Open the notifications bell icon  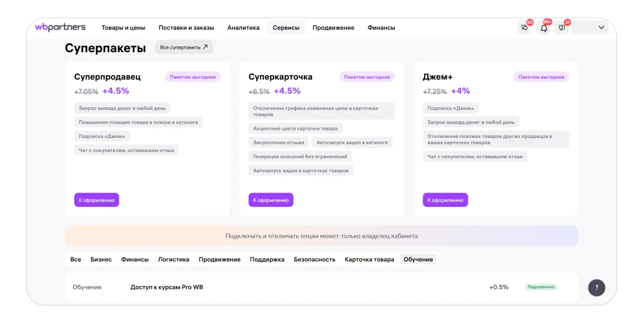click(544, 28)
